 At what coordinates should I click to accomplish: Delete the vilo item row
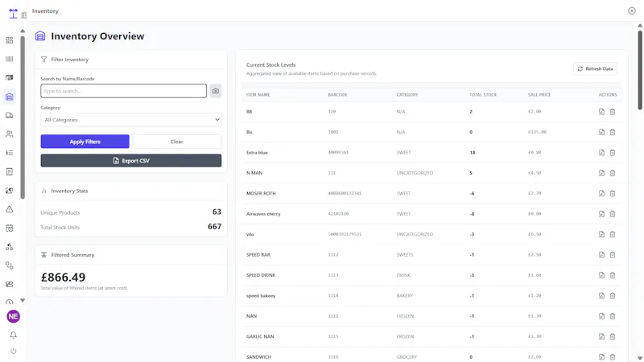613,234
